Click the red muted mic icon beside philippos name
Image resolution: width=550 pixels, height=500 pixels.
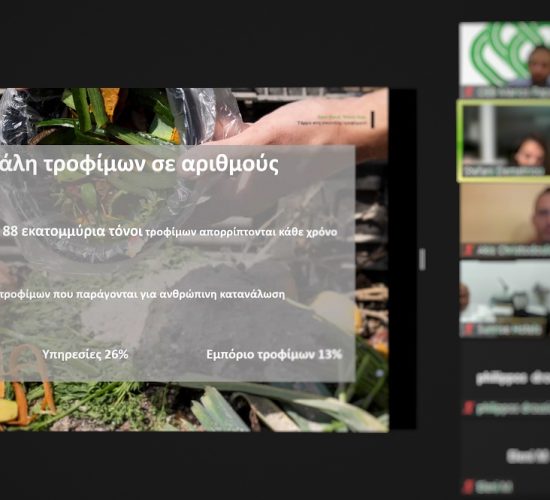[x=468, y=409]
